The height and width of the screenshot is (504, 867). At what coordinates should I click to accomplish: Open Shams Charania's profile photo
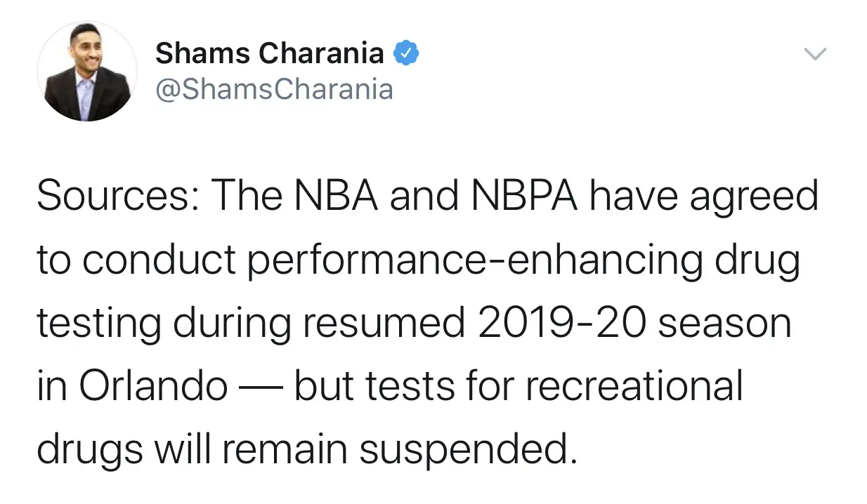coord(86,71)
